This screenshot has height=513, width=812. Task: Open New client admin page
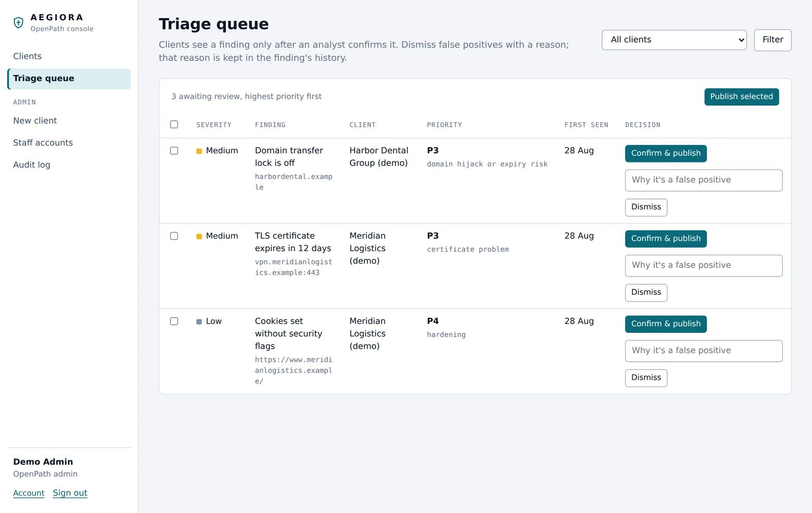(x=69, y=121)
